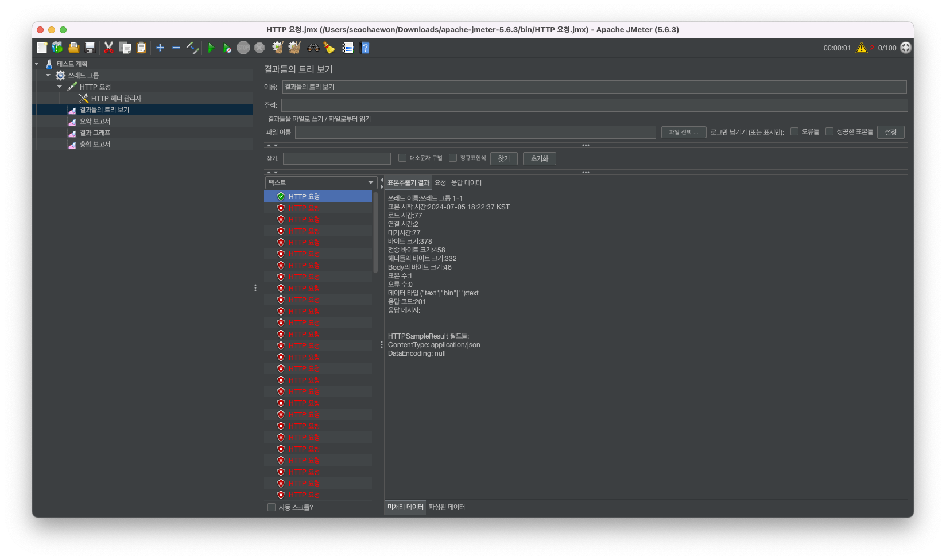
Task: Create a new test plan via New icon
Action: (42, 48)
